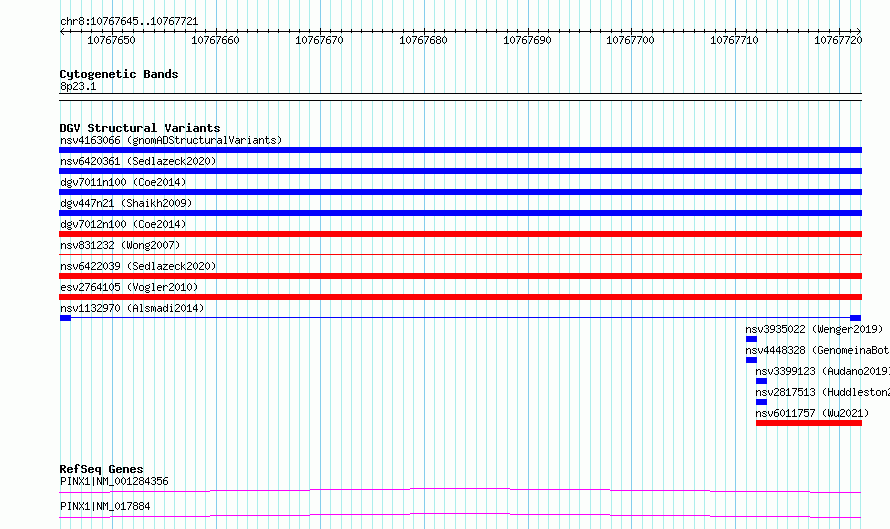
Task: Click the Cytogenetic Bands track heading
Action: coord(119,74)
